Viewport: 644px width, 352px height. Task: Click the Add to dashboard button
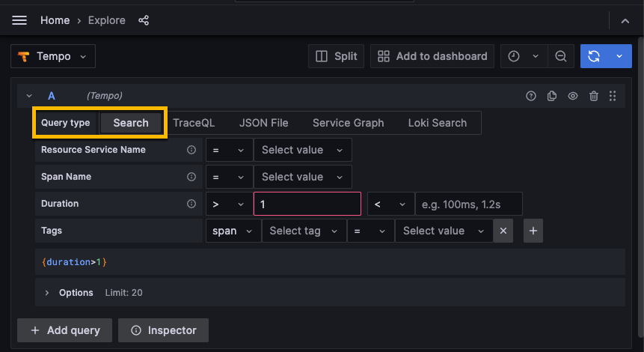pyautogui.click(x=432, y=56)
